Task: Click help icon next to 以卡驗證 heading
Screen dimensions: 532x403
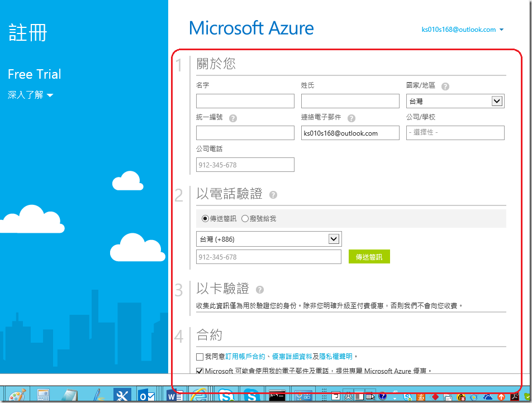Action: 259,290
